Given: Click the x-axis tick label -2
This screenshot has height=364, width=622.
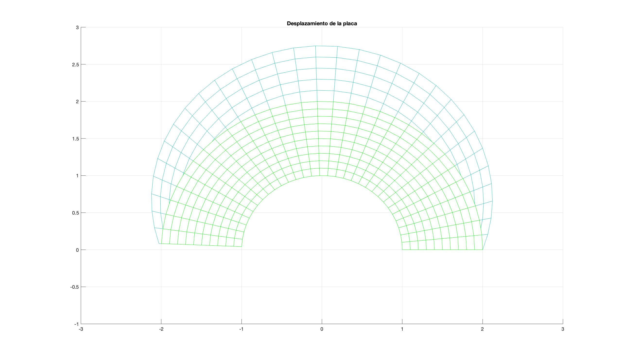Looking at the screenshot, I should (161, 329).
